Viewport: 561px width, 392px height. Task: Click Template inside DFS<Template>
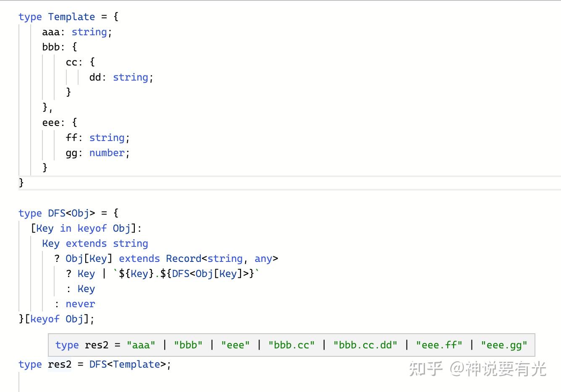[x=136, y=364]
